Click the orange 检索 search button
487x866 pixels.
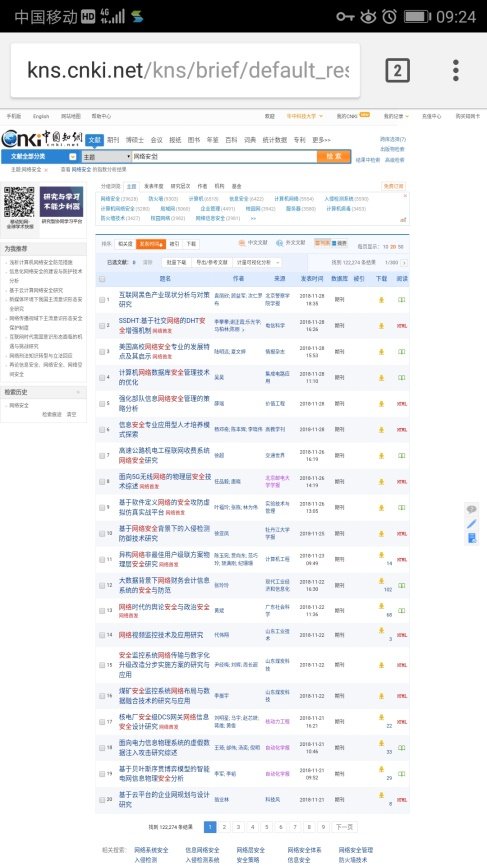[x=334, y=156]
